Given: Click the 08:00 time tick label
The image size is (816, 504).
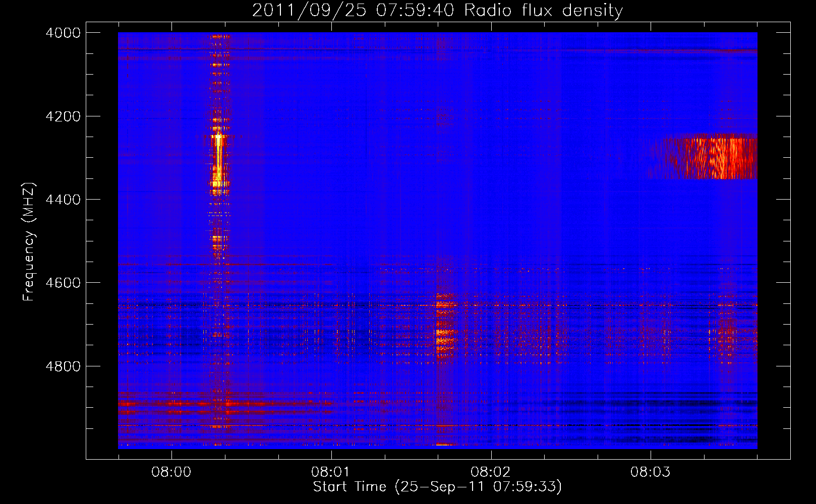Looking at the screenshot, I should click(x=171, y=472).
